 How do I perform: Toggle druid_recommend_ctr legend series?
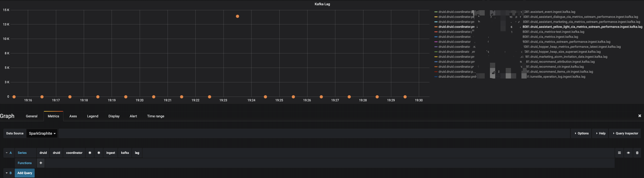(511, 67)
